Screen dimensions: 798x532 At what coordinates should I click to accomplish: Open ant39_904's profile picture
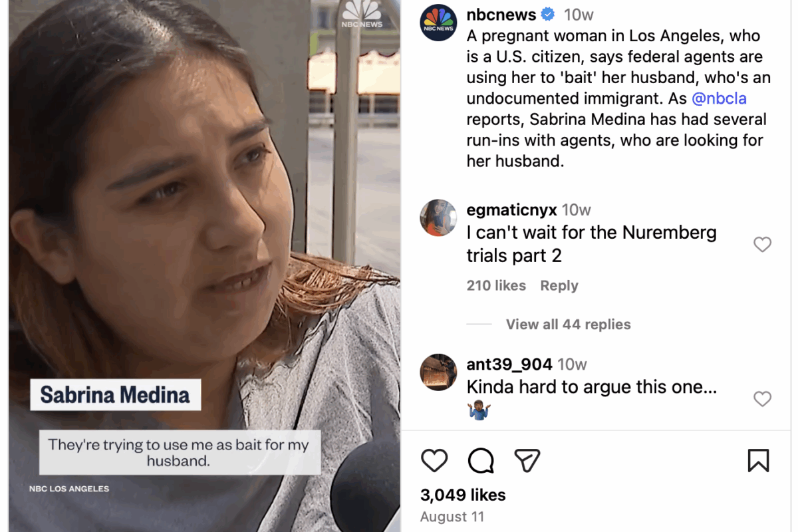(438, 372)
